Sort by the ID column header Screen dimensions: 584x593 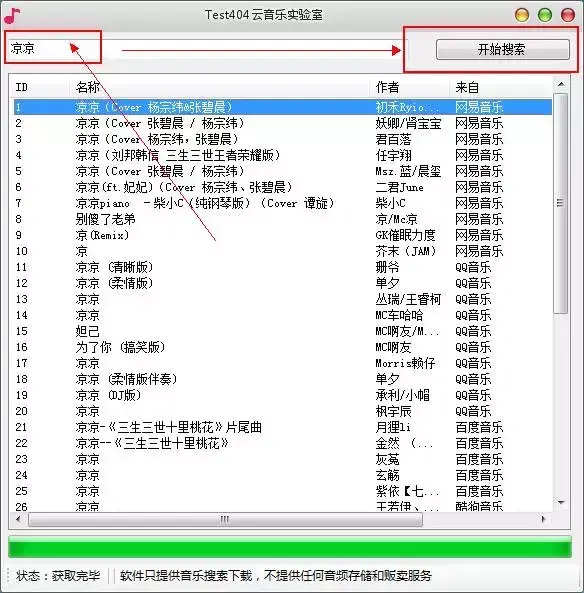point(40,87)
